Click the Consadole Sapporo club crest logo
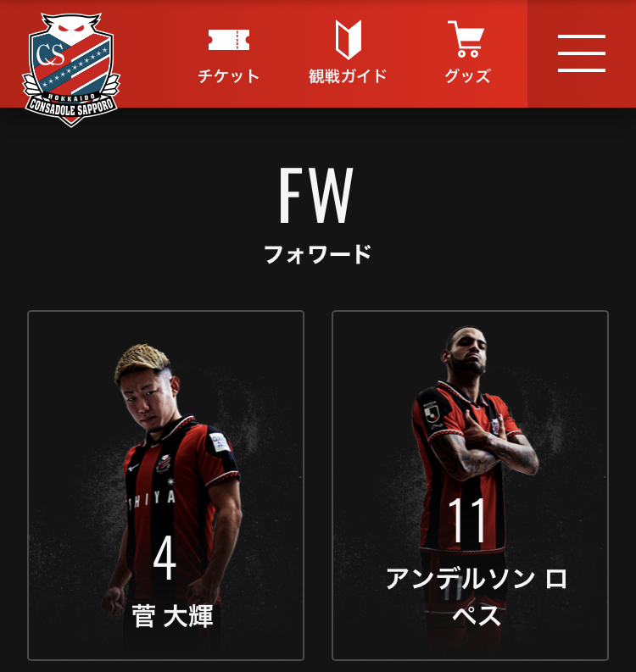 (71, 69)
